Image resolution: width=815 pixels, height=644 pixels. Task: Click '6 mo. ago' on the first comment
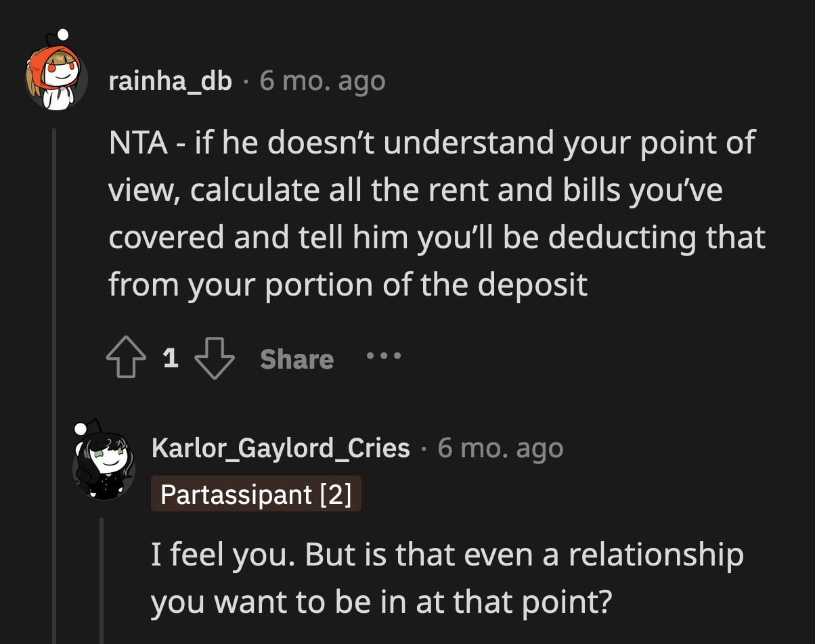click(x=322, y=80)
